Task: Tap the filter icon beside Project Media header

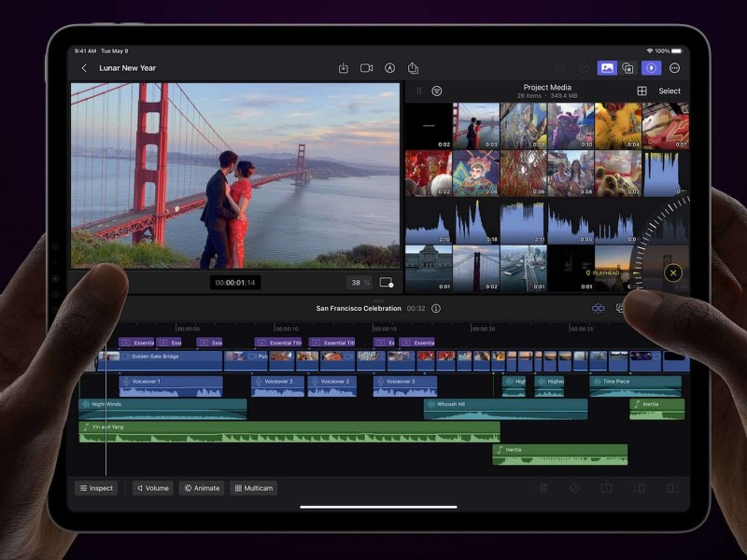Action: click(x=435, y=91)
